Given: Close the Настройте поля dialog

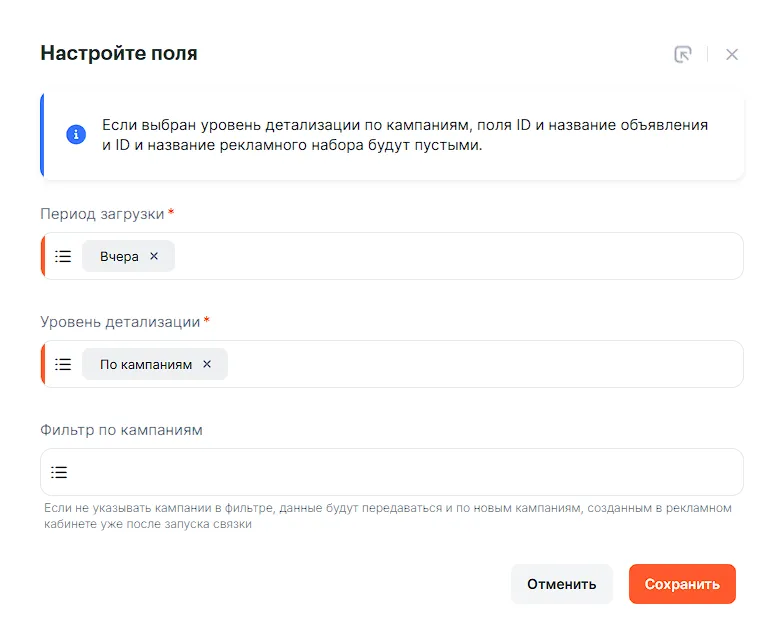Looking at the screenshot, I should click(x=732, y=54).
